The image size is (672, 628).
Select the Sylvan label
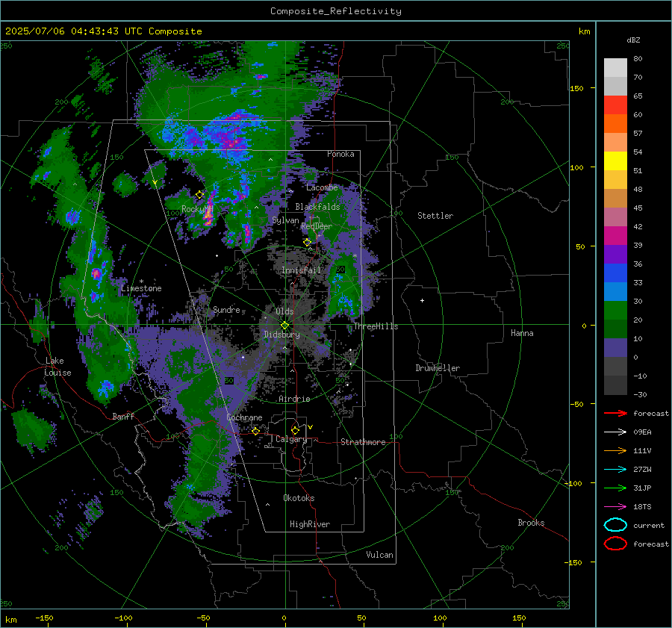click(286, 220)
